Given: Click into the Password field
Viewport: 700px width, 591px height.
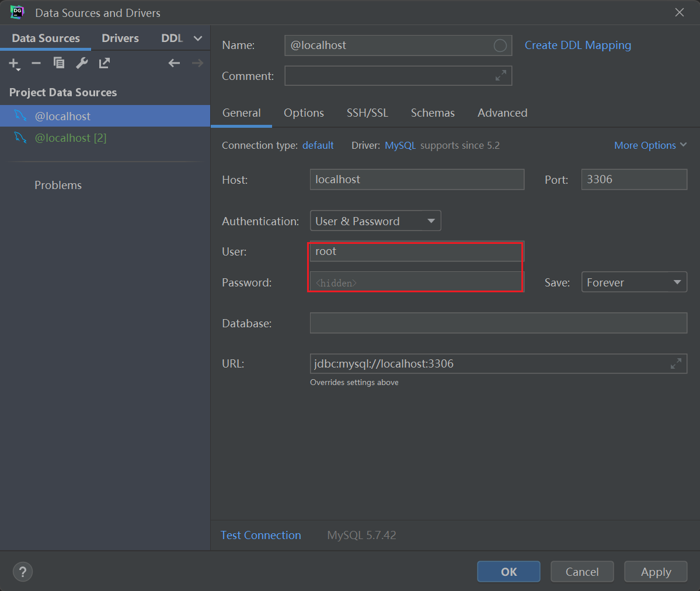Looking at the screenshot, I should pyautogui.click(x=417, y=282).
